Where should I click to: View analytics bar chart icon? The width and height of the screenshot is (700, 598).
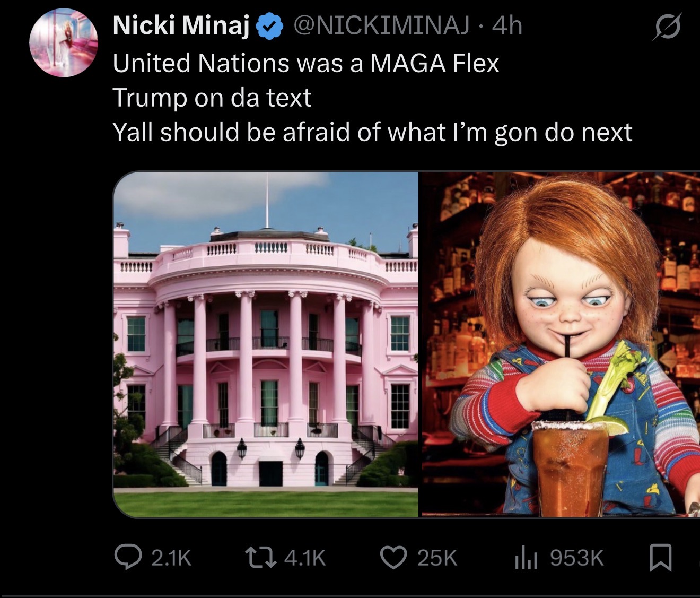(x=526, y=558)
